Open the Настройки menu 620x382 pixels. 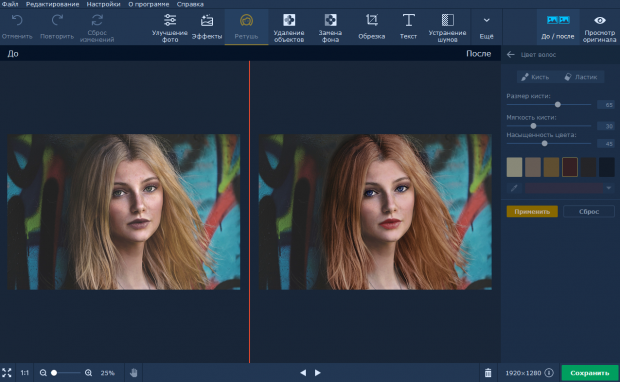104,4
